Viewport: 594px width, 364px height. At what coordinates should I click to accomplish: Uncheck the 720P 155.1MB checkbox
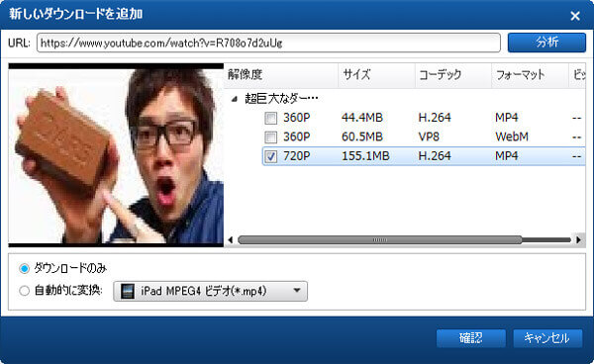coord(270,156)
